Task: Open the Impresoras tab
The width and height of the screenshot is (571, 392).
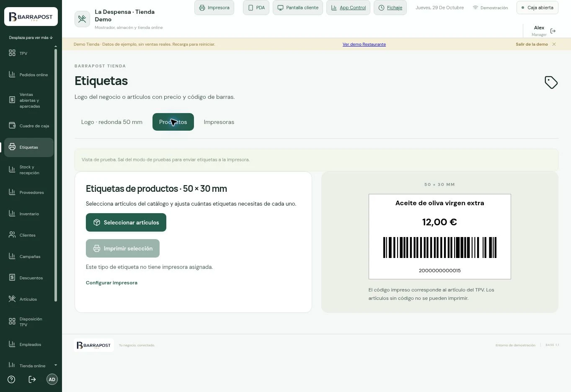Action: (219, 122)
